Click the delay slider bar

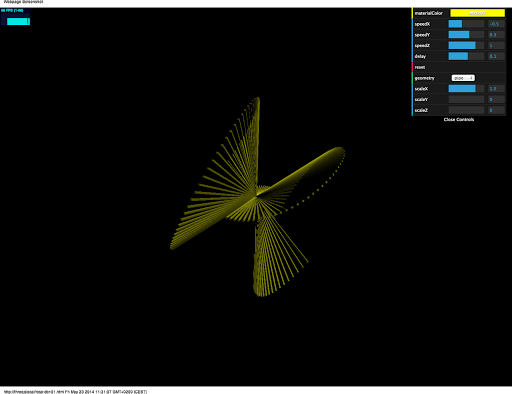(466, 56)
